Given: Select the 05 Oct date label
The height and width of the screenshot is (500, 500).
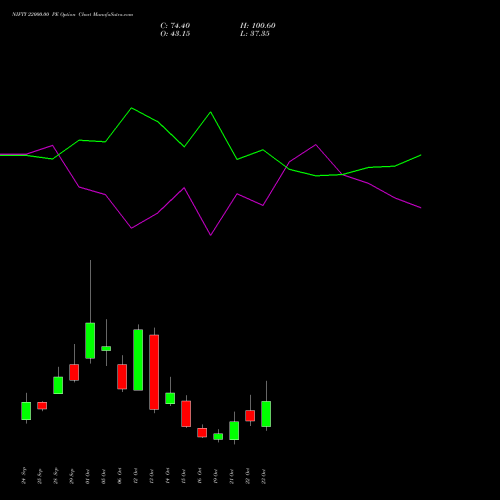Looking at the screenshot, I should [x=104, y=476].
